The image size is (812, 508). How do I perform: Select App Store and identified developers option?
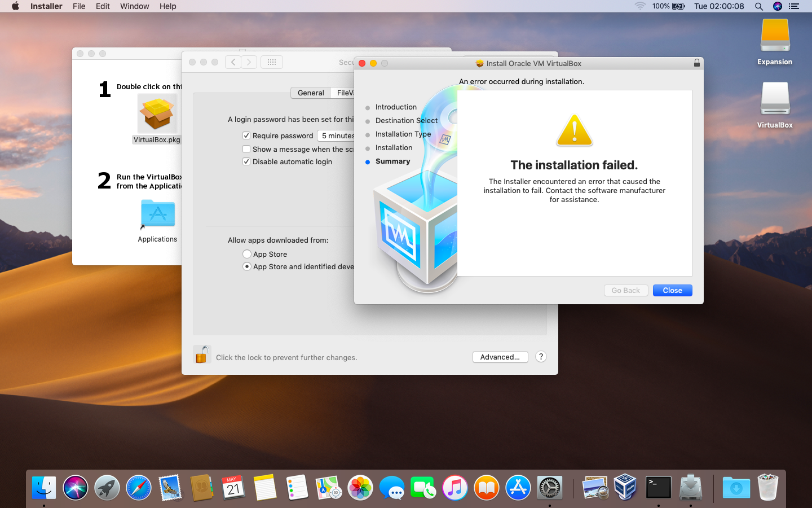point(247,266)
